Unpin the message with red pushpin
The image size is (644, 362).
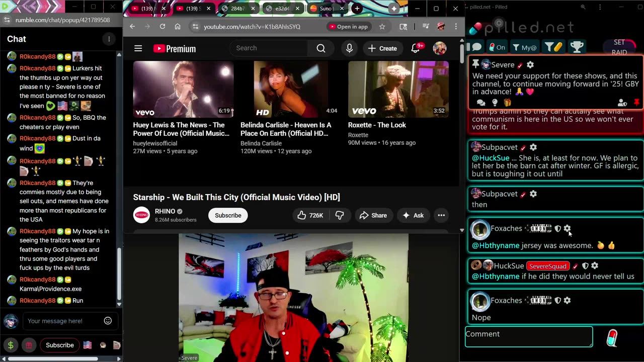(636, 103)
